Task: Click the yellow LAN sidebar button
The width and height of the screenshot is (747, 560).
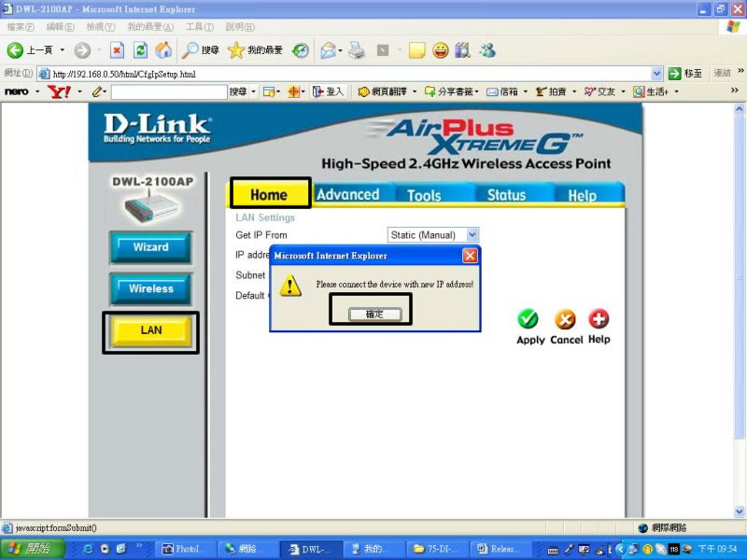Action: (150, 330)
